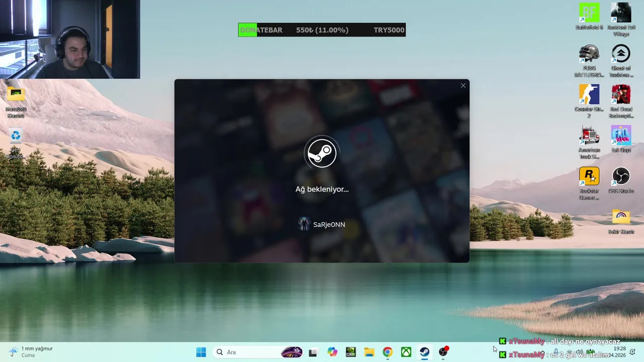644x362 pixels.
Task: Open Resident Evil Village desktop shortcut
Action: pyautogui.click(x=621, y=20)
